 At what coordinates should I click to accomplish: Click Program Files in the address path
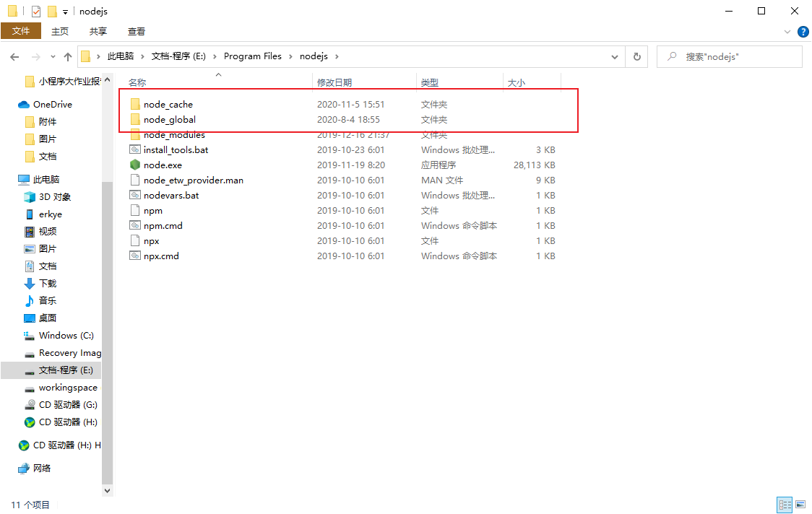(253, 56)
